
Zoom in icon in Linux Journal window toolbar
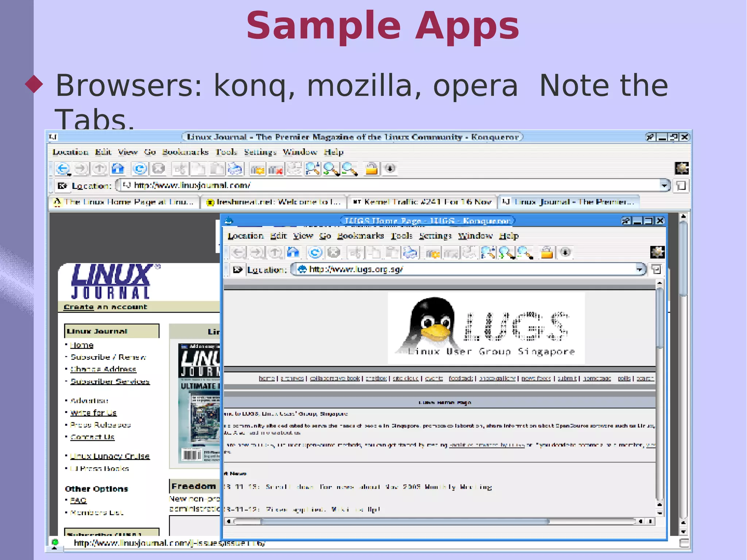point(331,169)
